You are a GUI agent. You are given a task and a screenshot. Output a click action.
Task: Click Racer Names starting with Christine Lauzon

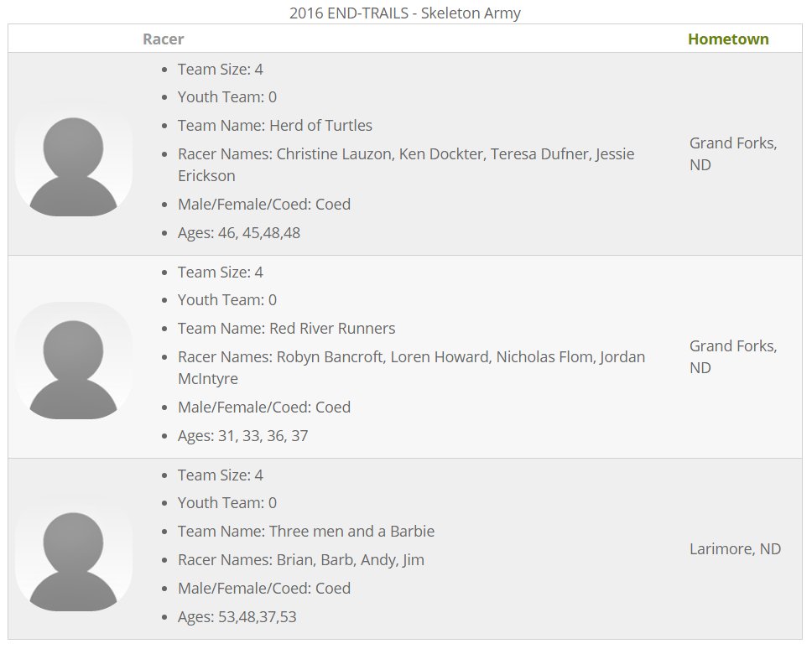click(x=406, y=164)
